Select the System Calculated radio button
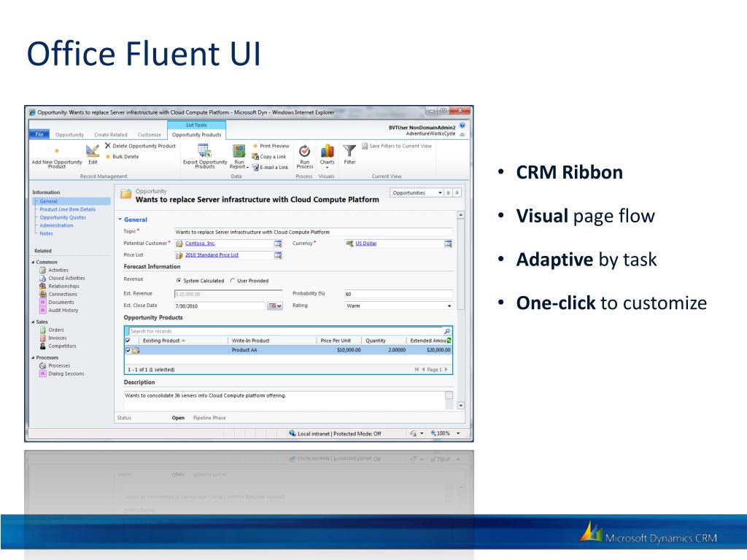This screenshot has height=560, width=747. tap(179, 281)
